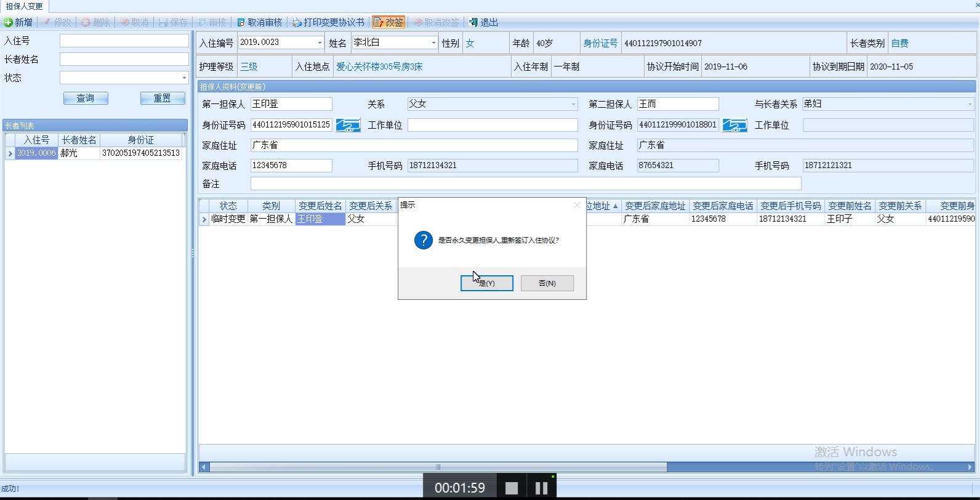Click ID card reader icon for second guarantor
Screen dimensions: 980x500
coord(734,125)
